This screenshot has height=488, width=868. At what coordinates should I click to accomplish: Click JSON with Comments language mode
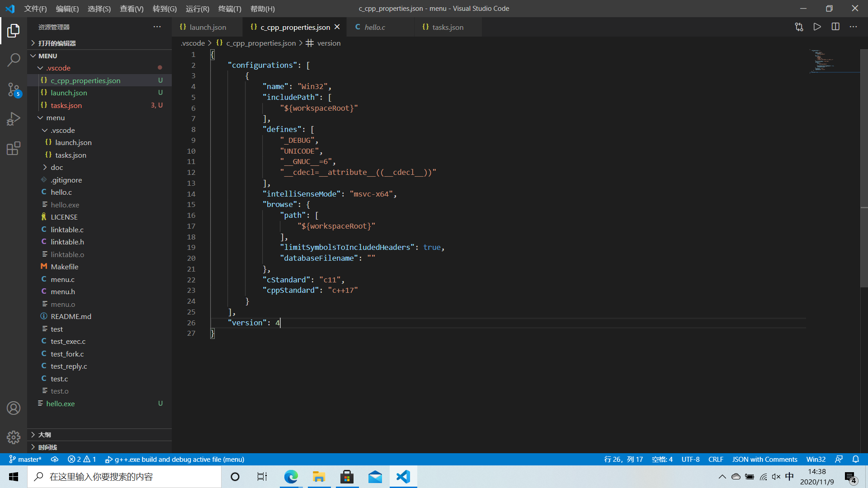pos(764,459)
